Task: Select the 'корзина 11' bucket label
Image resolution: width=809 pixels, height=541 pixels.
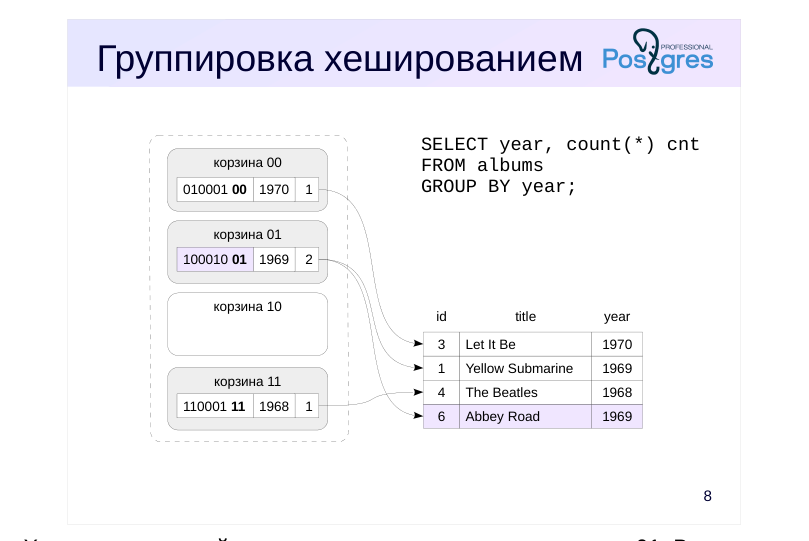Action: [x=247, y=382]
